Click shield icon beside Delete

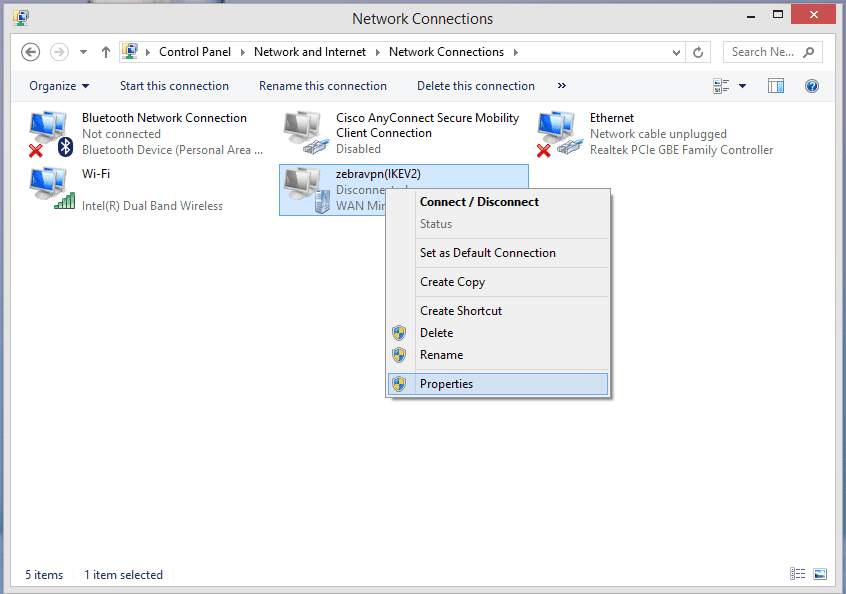[399, 333]
